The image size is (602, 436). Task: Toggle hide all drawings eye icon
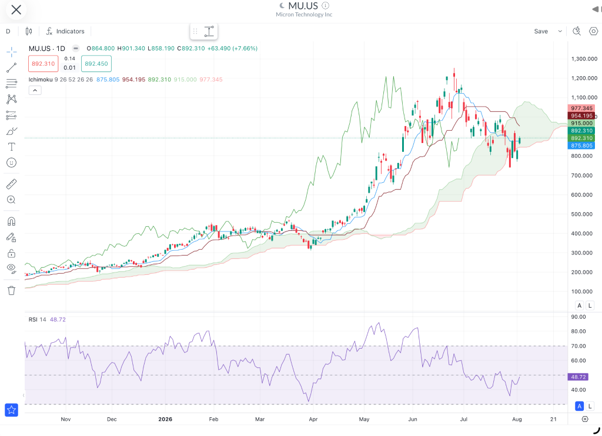tap(12, 269)
